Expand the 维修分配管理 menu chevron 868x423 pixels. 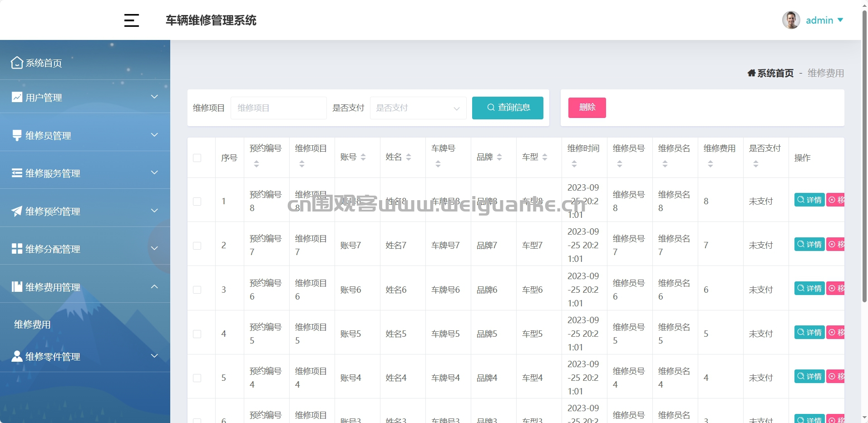(x=154, y=248)
